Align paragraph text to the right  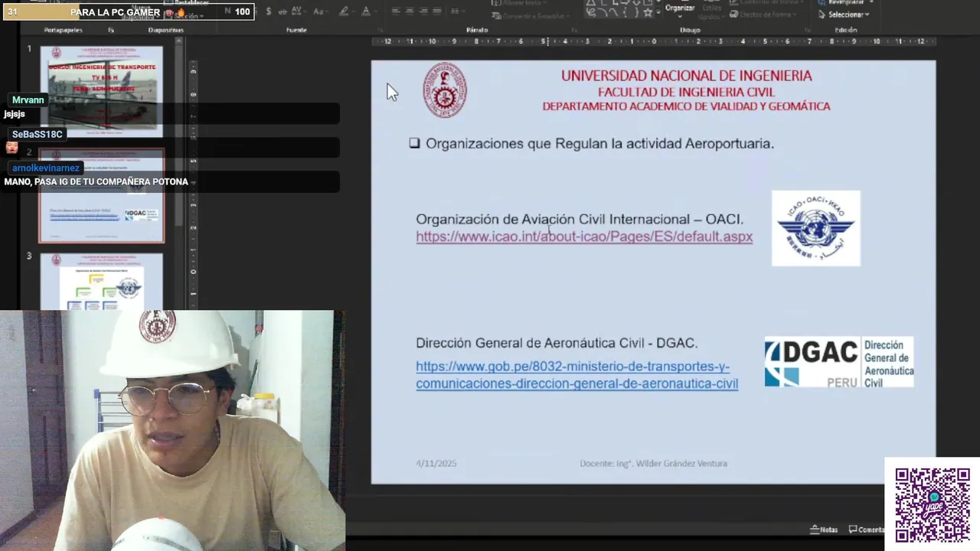(x=424, y=11)
